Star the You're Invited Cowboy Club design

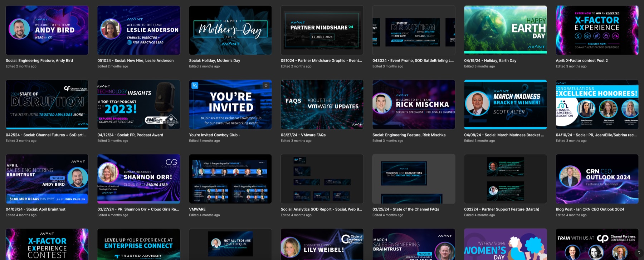[x=266, y=85]
